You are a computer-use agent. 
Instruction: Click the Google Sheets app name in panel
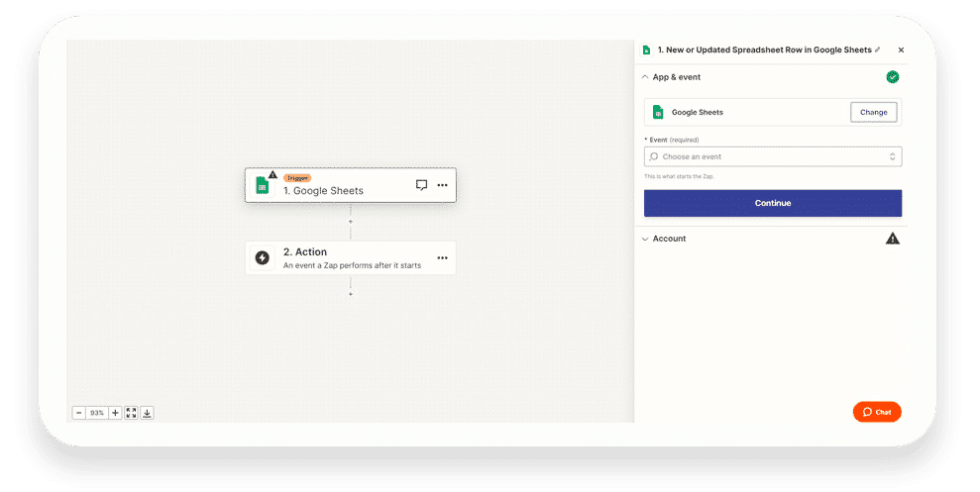point(697,113)
